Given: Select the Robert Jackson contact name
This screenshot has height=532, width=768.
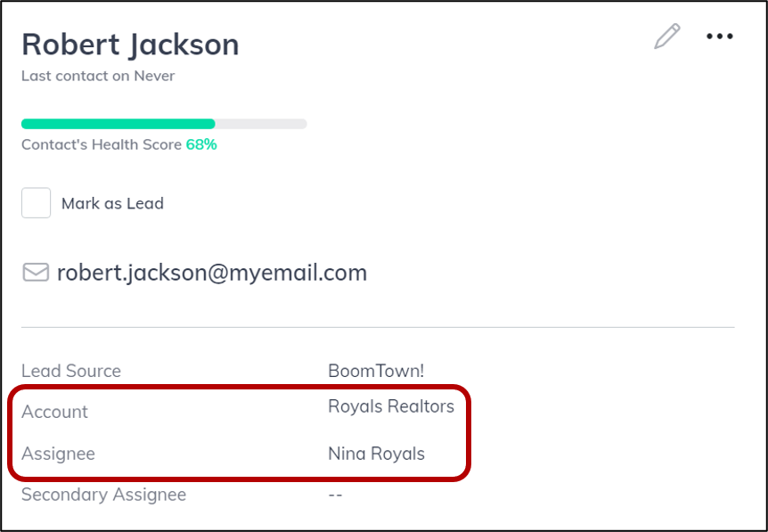Looking at the screenshot, I should pyautogui.click(x=130, y=45).
